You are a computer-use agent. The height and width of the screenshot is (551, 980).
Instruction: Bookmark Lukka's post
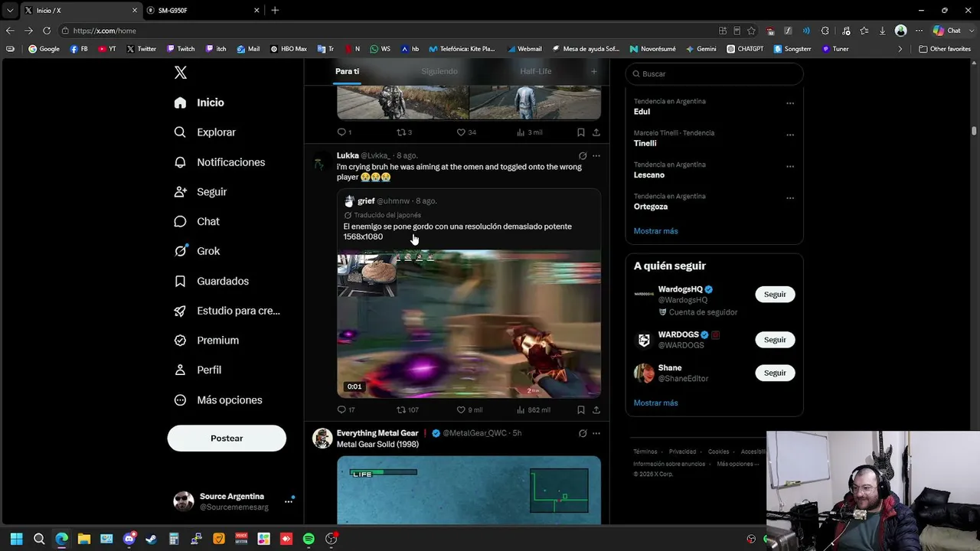pos(581,409)
